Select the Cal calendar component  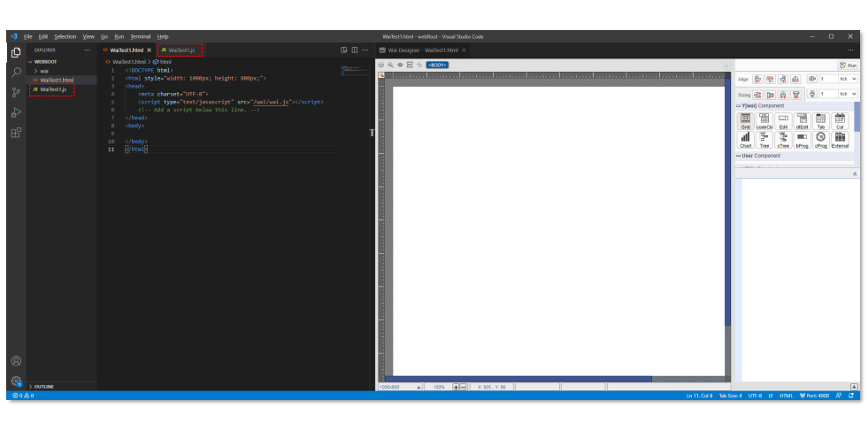tap(840, 121)
